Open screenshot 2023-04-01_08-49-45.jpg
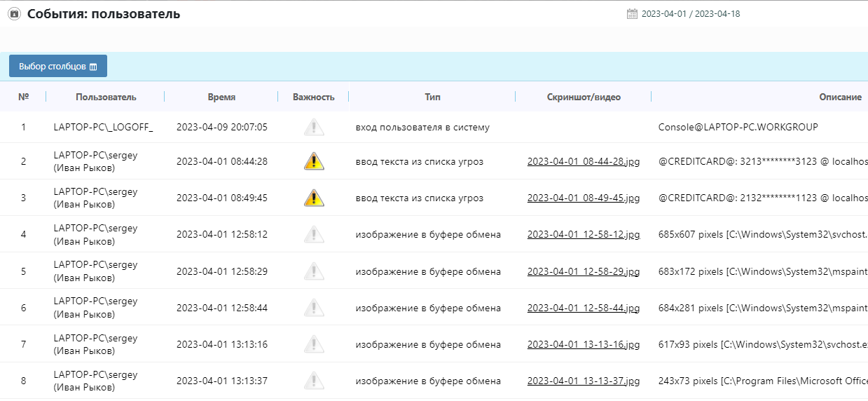This screenshot has width=868, height=401. [583, 198]
